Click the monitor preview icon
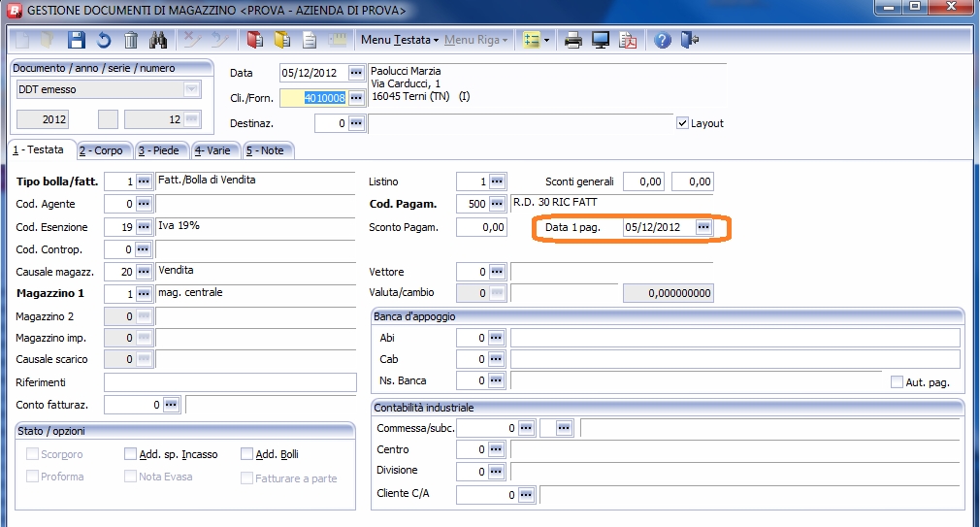Screen dimensions: 980x527 (601, 40)
